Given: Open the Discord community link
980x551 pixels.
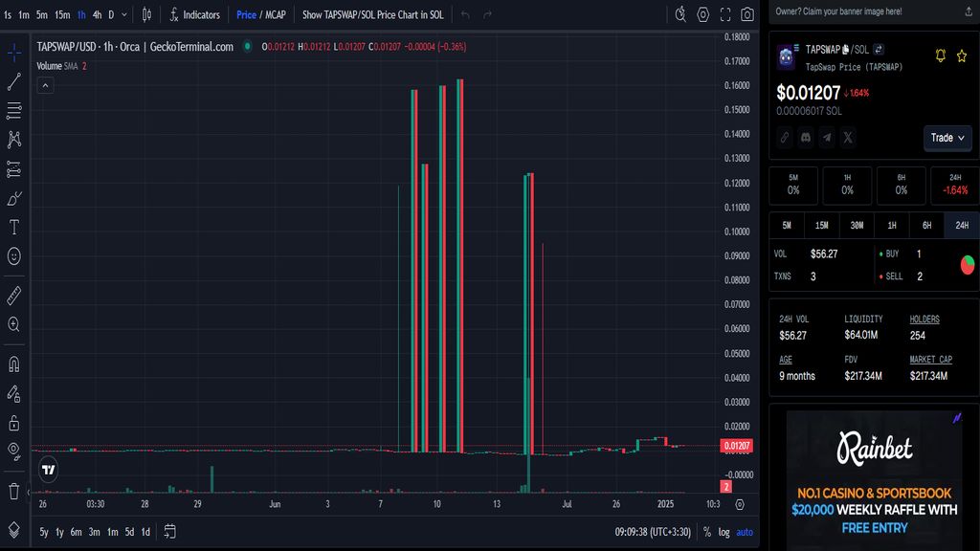Looking at the screenshot, I should tap(806, 138).
